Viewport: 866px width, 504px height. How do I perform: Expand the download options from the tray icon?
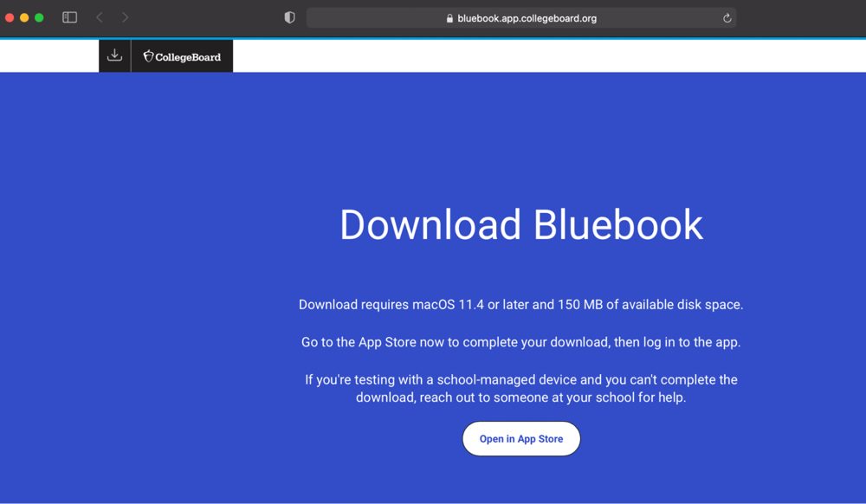(114, 55)
